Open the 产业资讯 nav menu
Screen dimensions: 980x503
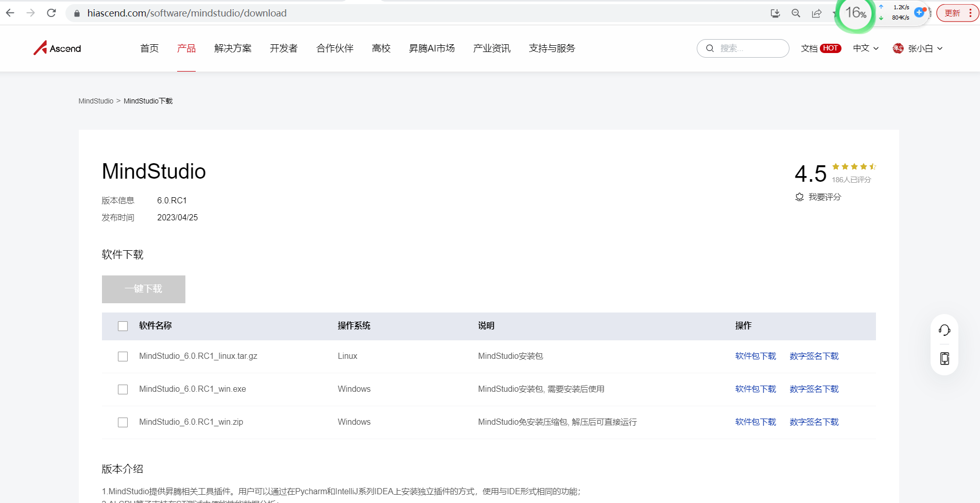(492, 48)
